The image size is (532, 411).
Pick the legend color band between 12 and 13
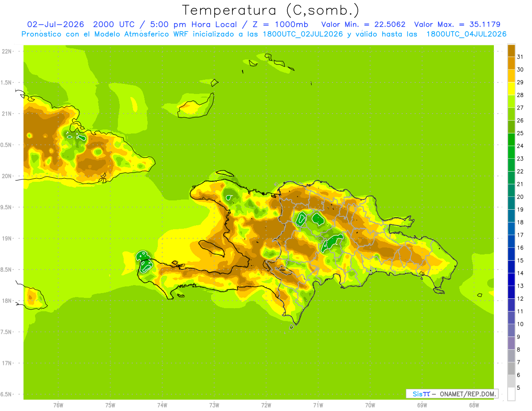click(511, 292)
